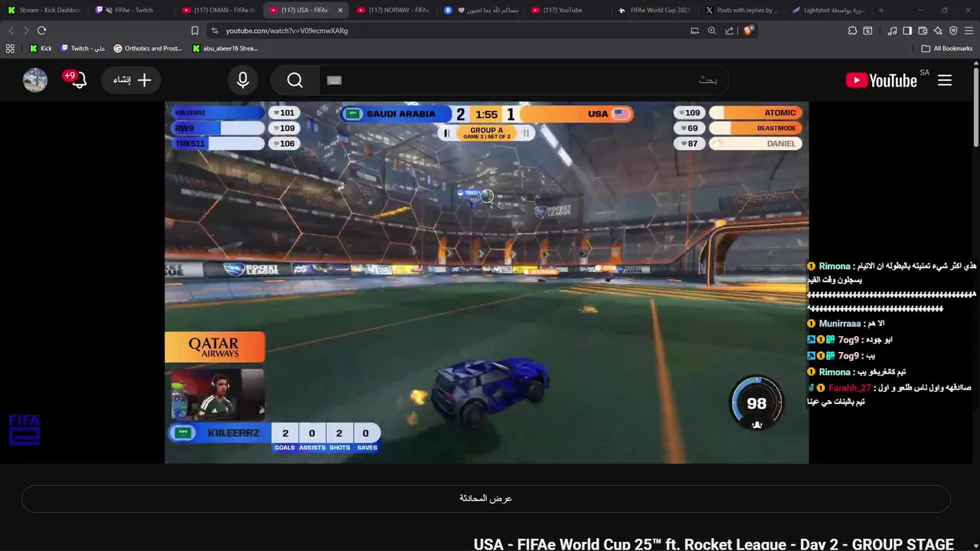Click the address bar URL text
The width and height of the screenshot is (980, 551).
[286, 31]
